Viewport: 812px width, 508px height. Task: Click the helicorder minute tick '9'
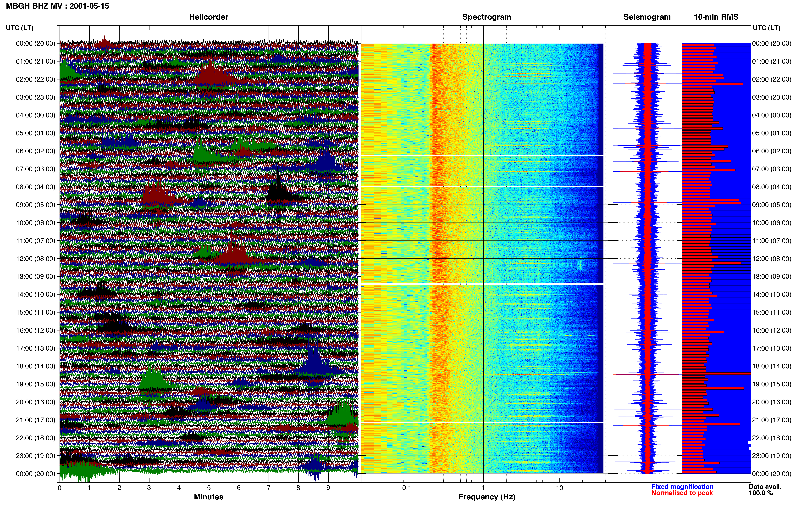point(328,488)
